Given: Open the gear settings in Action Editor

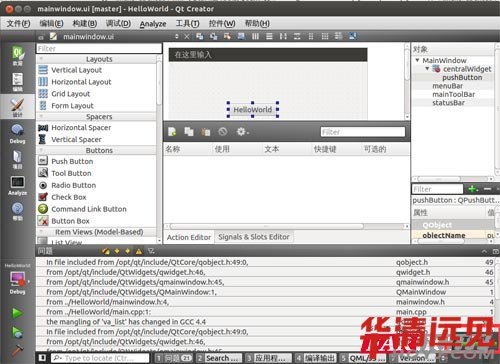Looking at the screenshot, I should pos(242,132).
